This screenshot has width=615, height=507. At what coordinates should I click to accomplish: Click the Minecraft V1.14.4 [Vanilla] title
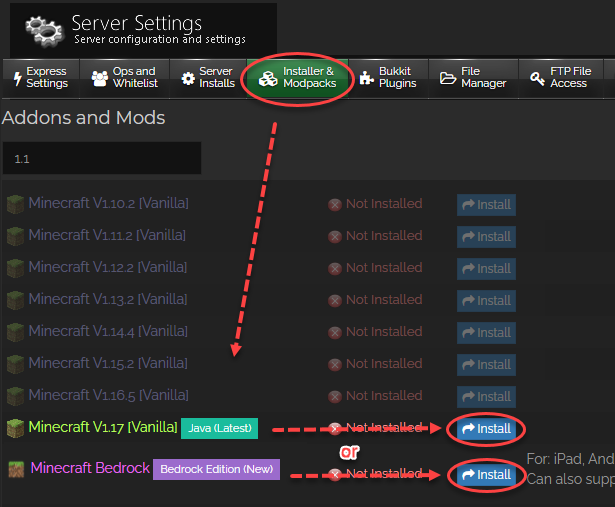pos(108,331)
